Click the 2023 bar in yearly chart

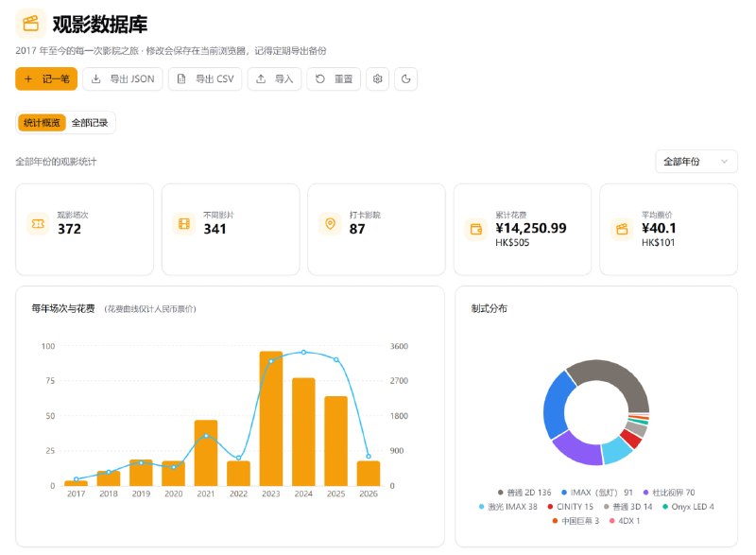point(271,419)
